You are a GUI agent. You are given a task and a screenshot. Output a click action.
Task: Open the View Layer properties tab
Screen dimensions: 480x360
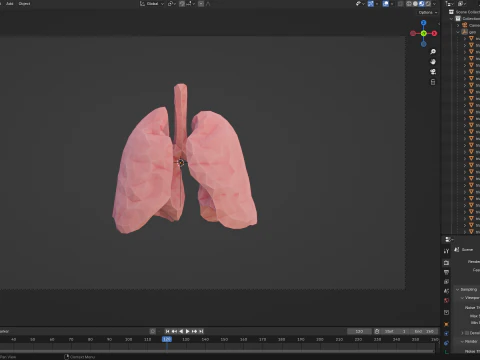click(x=446, y=282)
